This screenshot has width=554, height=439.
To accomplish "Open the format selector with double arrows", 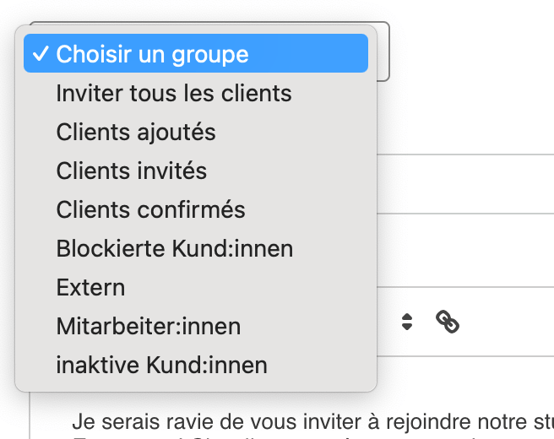I will [x=407, y=322].
